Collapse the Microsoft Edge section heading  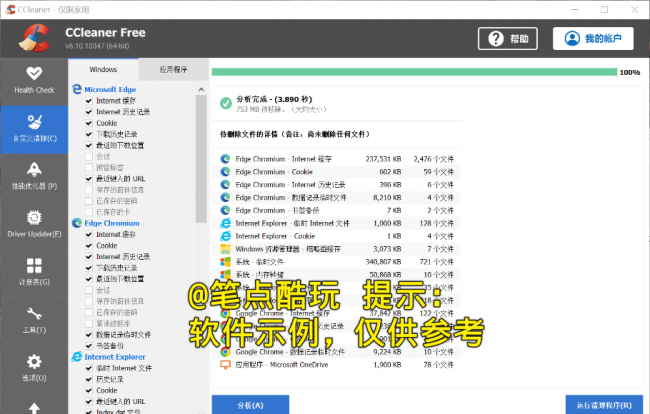click(x=110, y=89)
